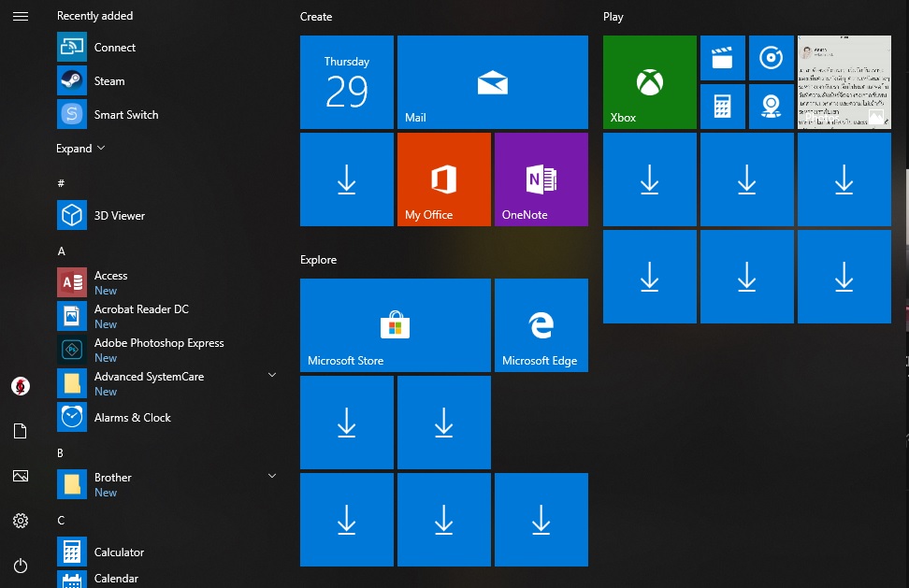Screen dimensions: 909x588
Task: Expand Advanced SystemCare folder chevron
Action: tap(272, 376)
